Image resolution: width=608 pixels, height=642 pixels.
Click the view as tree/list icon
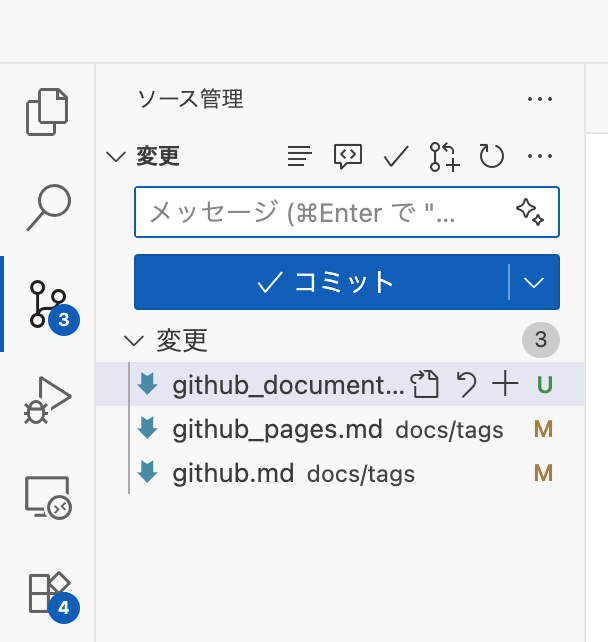(x=300, y=156)
